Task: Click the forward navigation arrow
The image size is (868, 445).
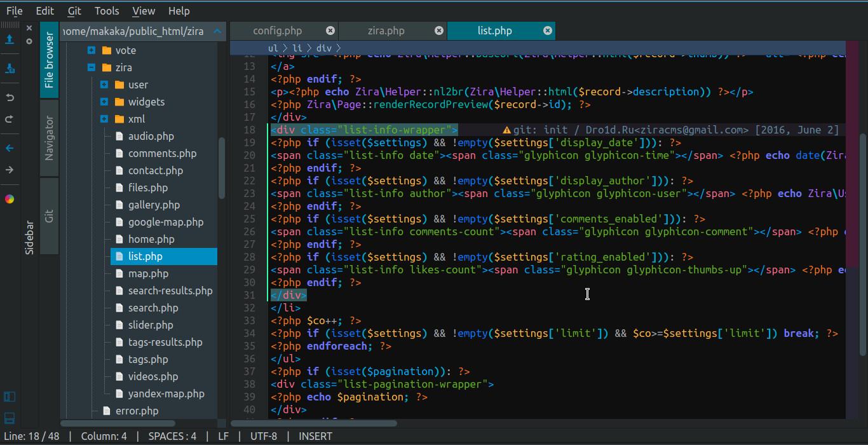Action: (10, 170)
